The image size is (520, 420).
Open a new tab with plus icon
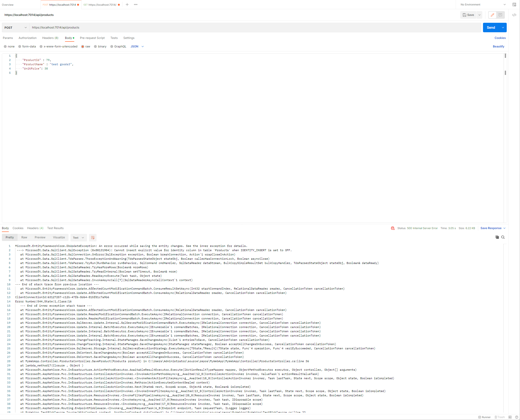click(x=127, y=5)
